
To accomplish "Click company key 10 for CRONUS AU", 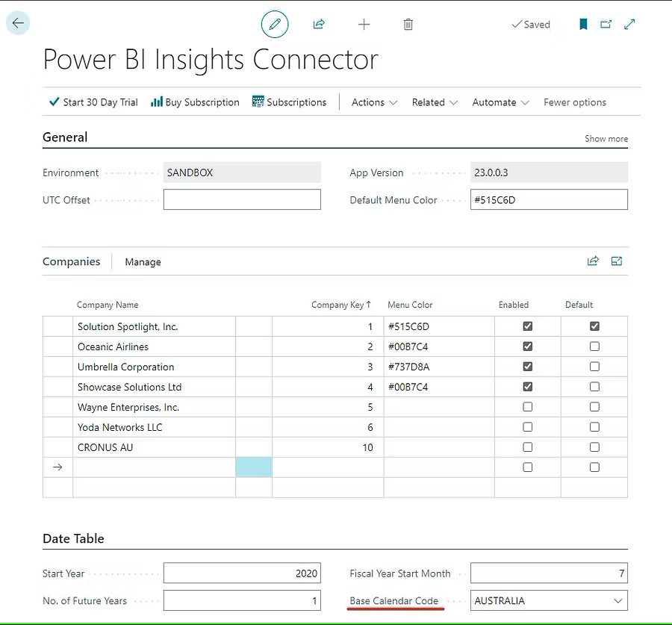I will [x=328, y=447].
